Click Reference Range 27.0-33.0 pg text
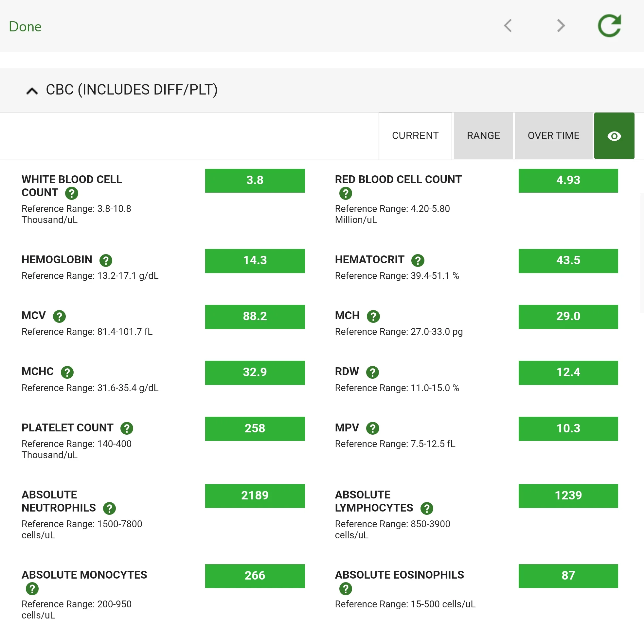 tap(399, 332)
